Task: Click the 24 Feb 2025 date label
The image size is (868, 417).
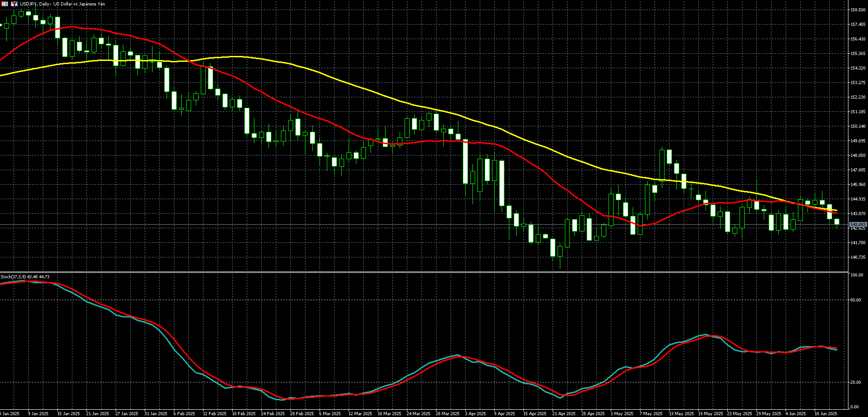Action: click(273, 414)
